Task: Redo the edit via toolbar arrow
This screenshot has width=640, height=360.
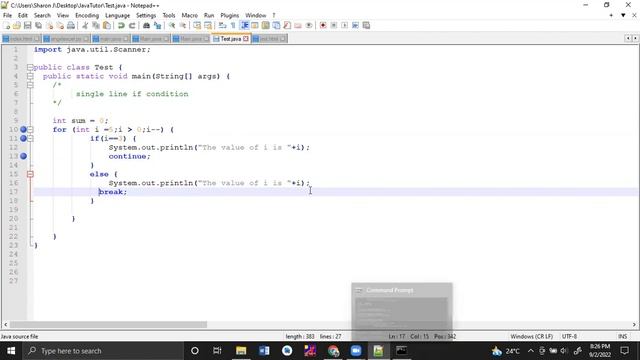Action: coord(132,25)
